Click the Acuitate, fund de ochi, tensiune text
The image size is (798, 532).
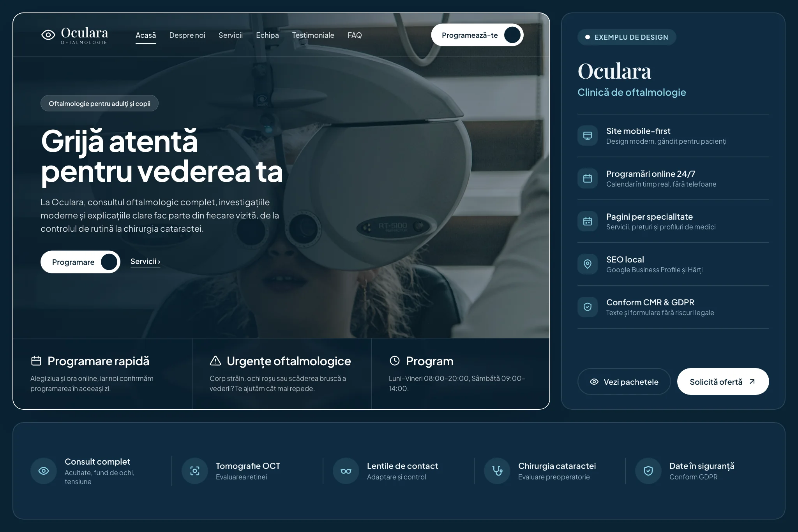99,477
